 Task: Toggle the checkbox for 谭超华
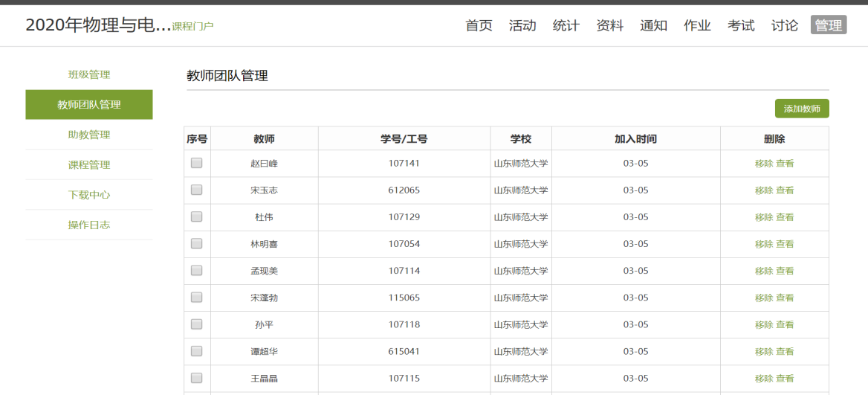click(x=197, y=351)
